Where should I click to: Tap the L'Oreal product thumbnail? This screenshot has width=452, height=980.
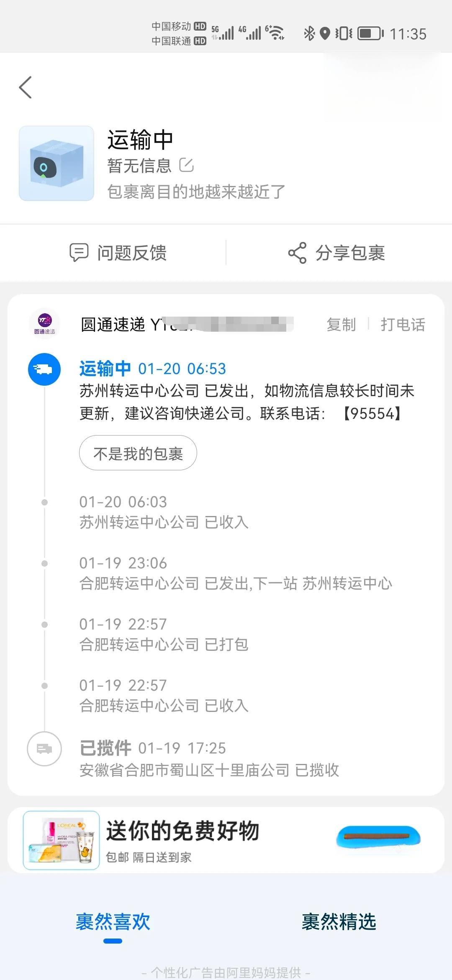[61, 840]
